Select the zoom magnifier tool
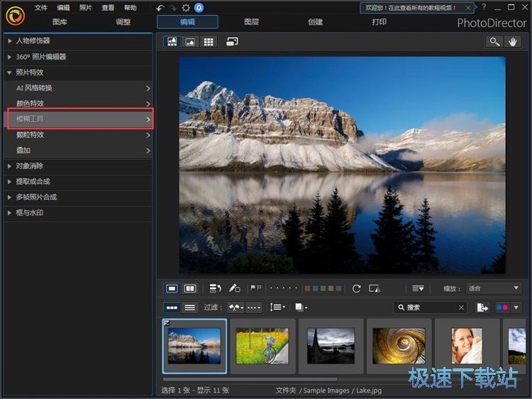The image size is (532, 399). coord(494,42)
